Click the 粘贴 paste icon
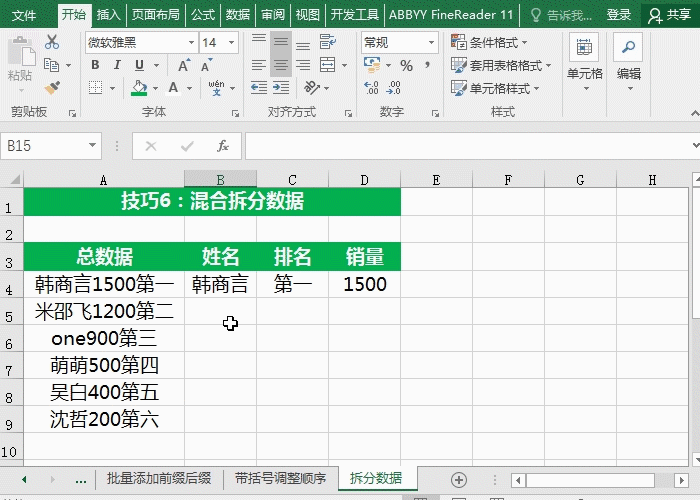This screenshot has width=700, height=500. coord(19,62)
